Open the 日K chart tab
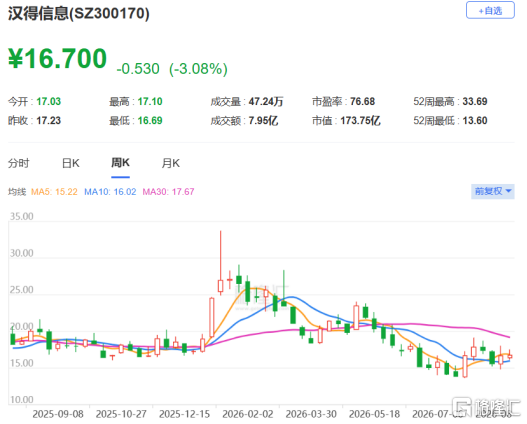The height and width of the screenshot is (424, 527). [71, 163]
